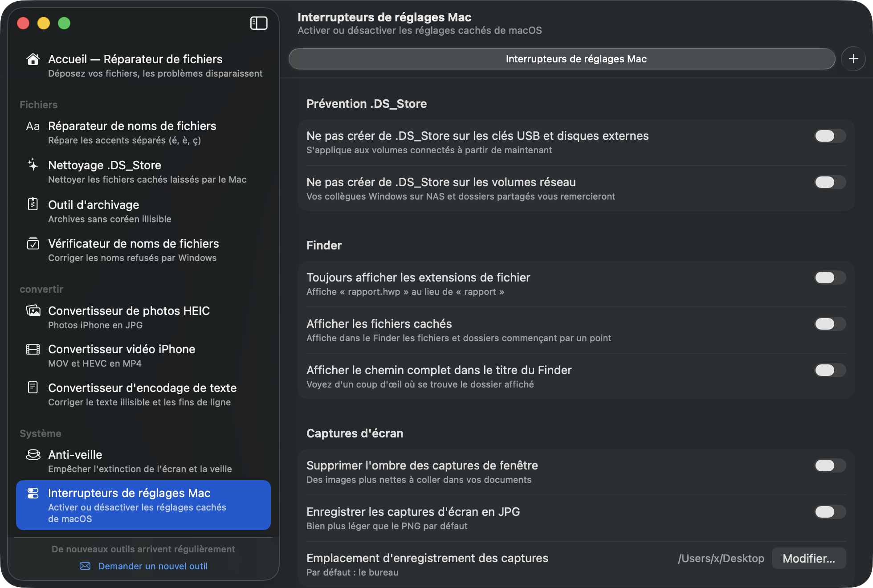Open the Anti-veille tool
Viewport: 873px width, 588px height.
143,461
